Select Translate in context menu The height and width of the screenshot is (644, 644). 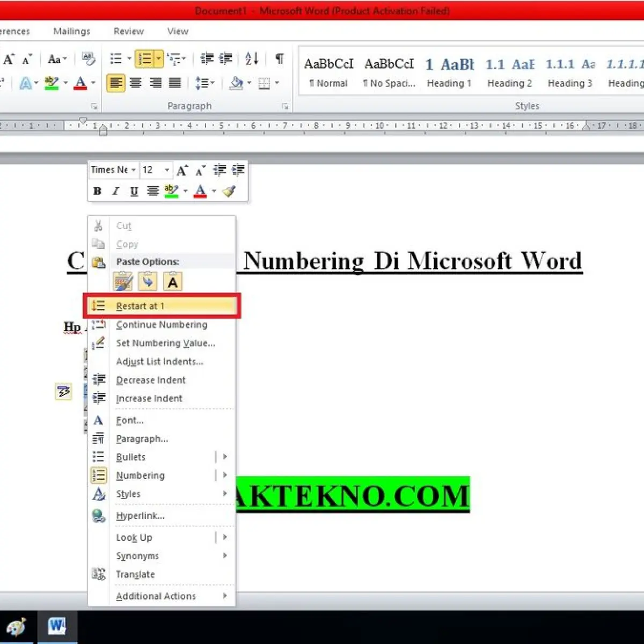(162, 574)
